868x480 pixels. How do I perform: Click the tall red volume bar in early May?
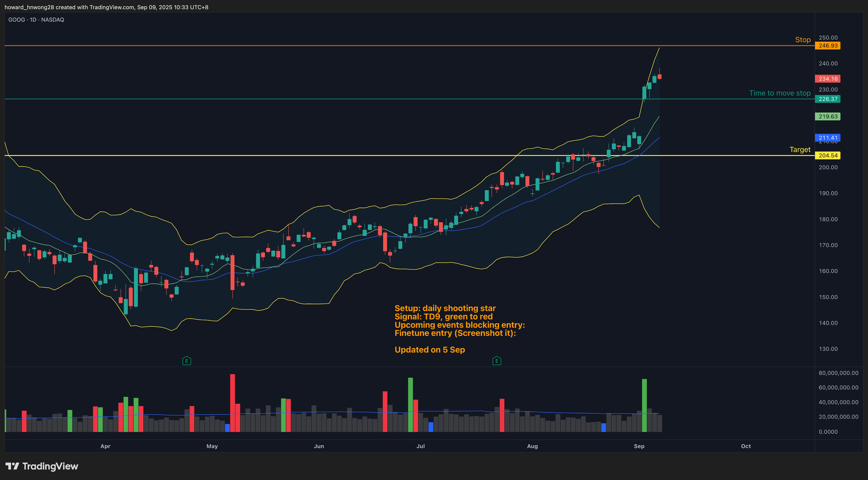tap(233, 403)
